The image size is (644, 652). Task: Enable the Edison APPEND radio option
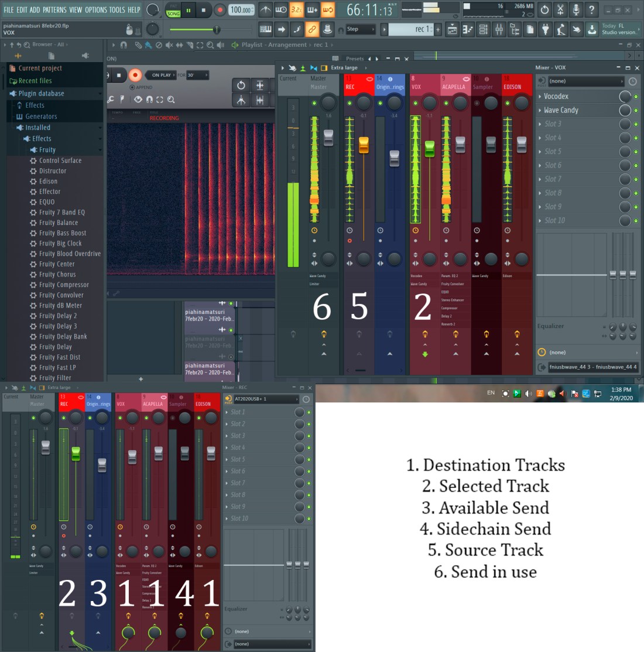tap(132, 87)
